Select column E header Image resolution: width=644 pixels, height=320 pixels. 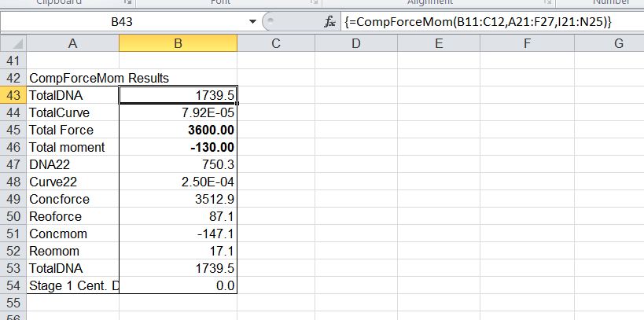[x=438, y=44]
